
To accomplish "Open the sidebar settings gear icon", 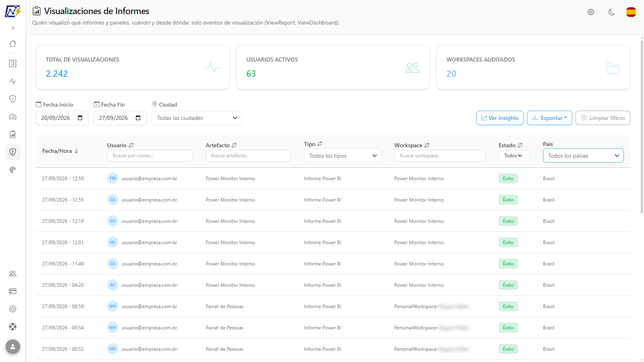I will pos(13,309).
